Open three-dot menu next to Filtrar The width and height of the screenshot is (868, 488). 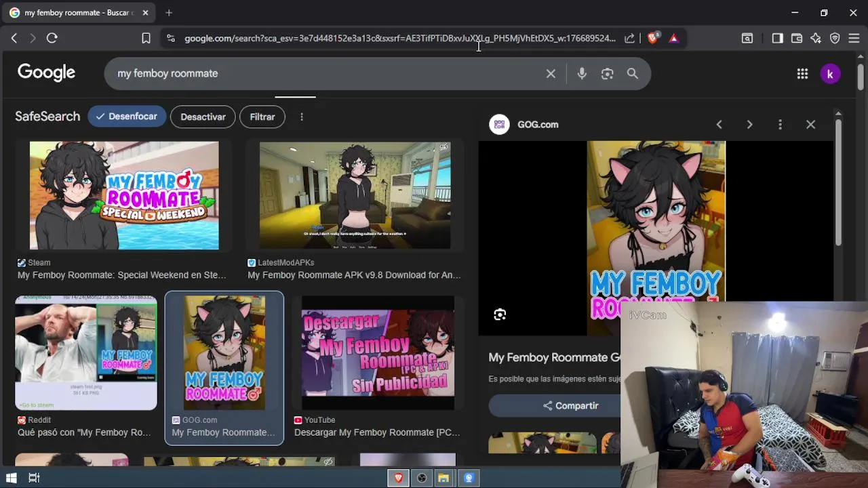302,117
